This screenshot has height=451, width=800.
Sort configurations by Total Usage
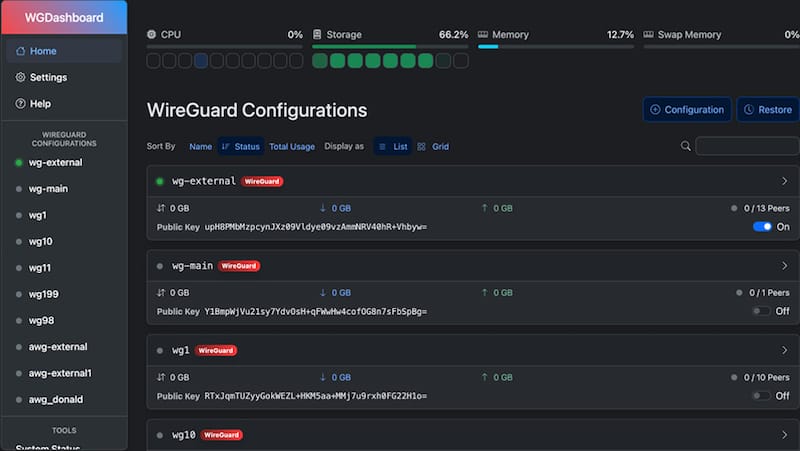pyautogui.click(x=291, y=146)
